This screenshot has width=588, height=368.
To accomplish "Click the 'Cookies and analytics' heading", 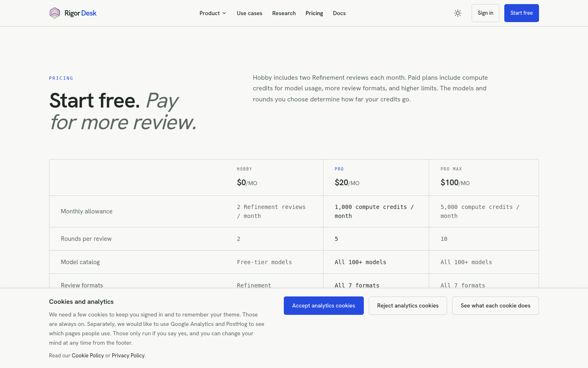I will pos(81,302).
